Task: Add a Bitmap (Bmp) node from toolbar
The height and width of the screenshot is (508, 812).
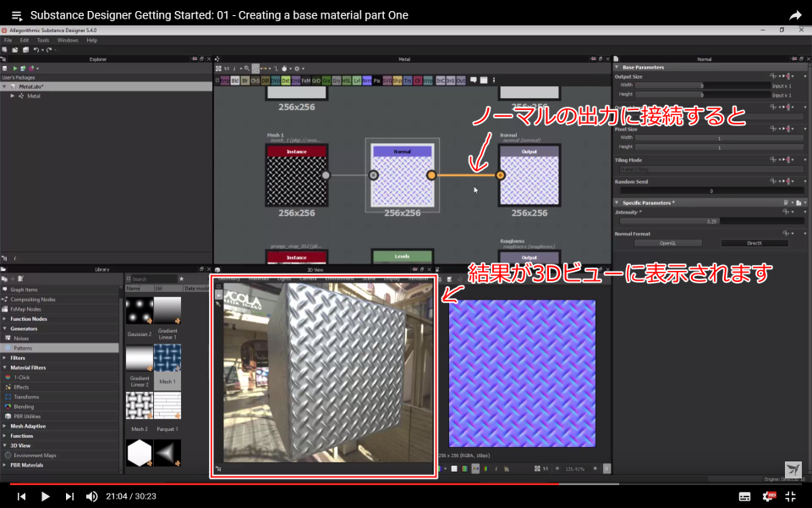Action: coord(225,80)
